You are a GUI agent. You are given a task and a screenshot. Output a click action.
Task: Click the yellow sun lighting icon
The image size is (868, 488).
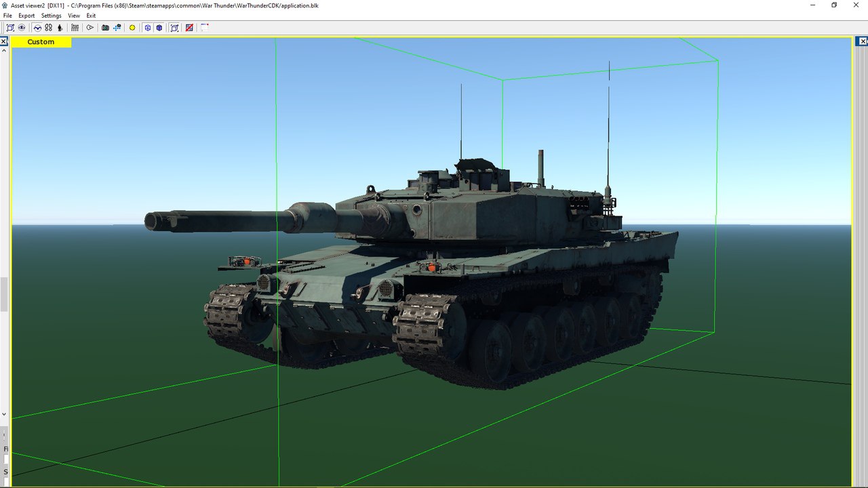(132, 28)
